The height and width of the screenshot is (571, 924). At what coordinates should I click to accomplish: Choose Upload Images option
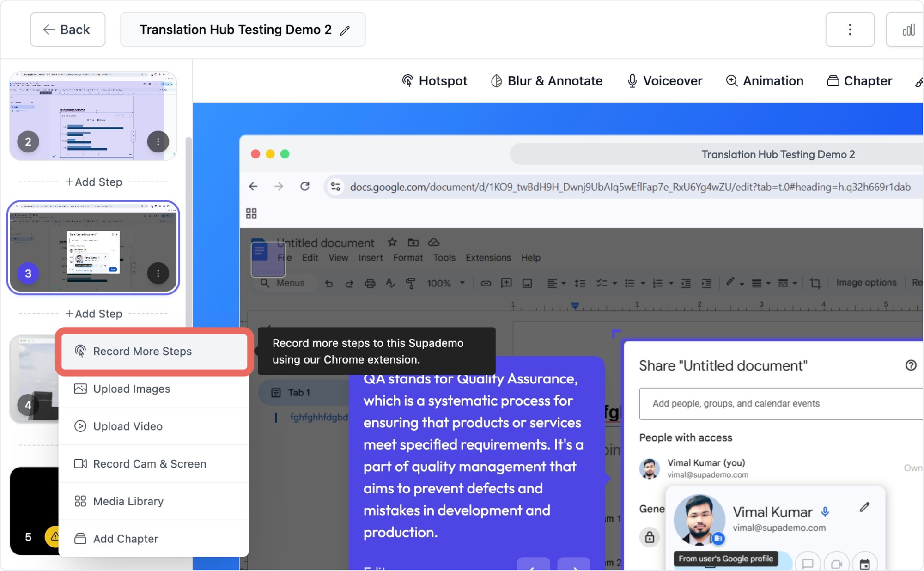154,389
